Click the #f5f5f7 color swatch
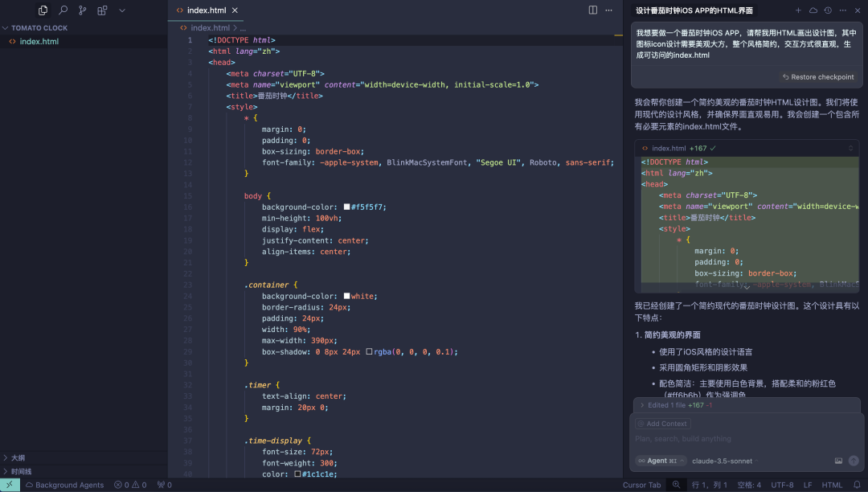 (346, 207)
